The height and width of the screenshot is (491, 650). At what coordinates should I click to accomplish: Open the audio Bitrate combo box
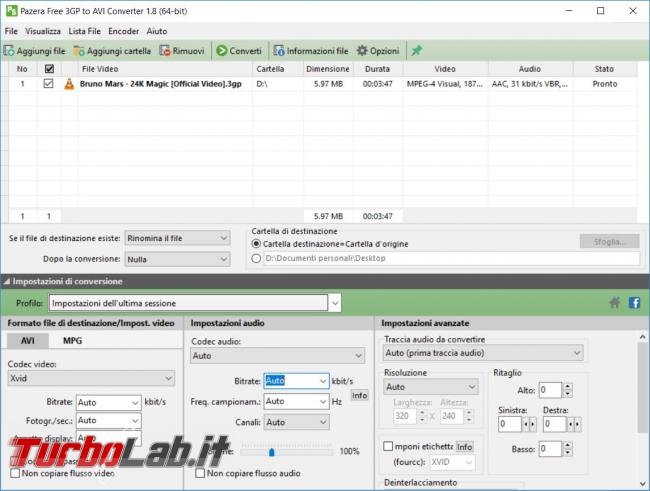(x=296, y=381)
